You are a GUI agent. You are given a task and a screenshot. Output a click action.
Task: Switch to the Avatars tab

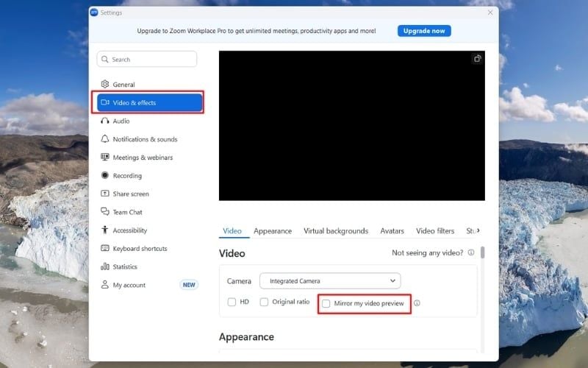(x=392, y=231)
